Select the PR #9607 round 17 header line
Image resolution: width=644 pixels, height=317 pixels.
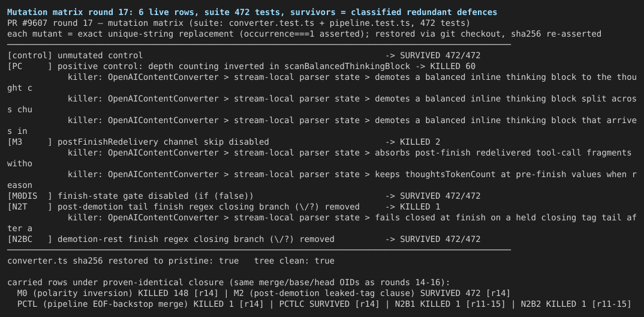(x=239, y=23)
